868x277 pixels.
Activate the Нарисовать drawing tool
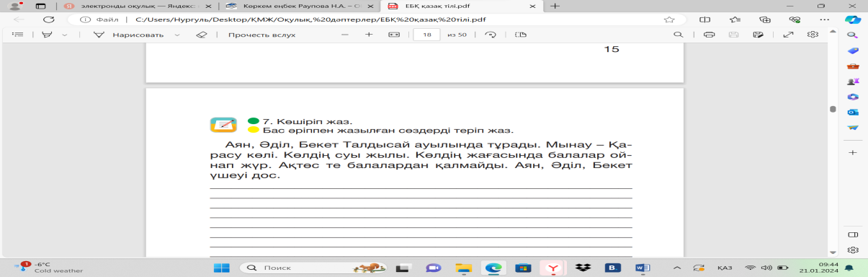pyautogui.click(x=130, y=35)
